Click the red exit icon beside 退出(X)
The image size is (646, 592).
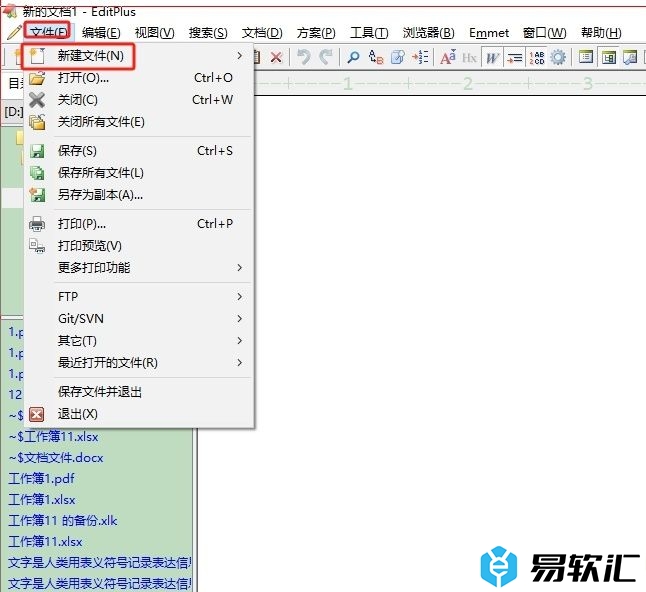pyautogui.click(x=37, y=414)
